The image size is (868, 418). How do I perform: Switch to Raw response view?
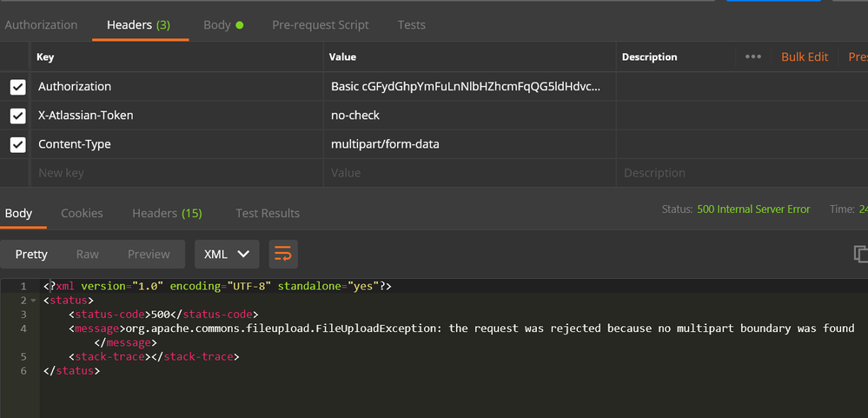point(88,254)
